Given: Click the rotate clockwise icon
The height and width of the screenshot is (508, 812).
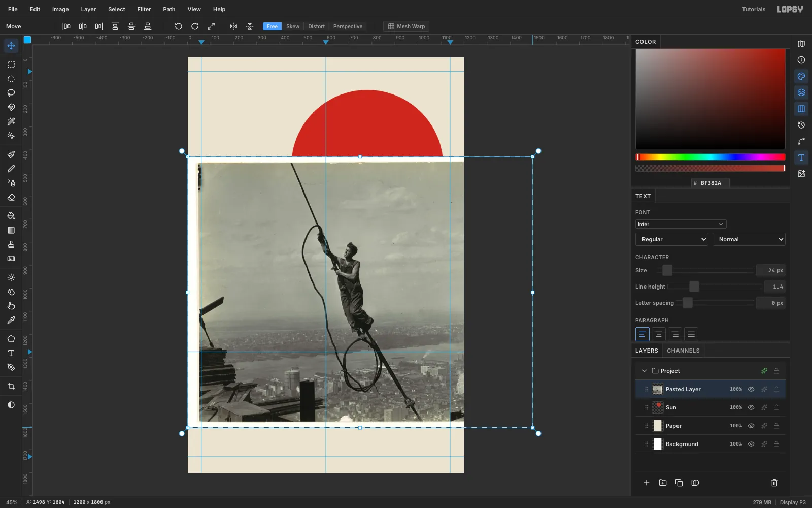Looking at the screenshot, I should pyautogui.click(x=195, y=26).
